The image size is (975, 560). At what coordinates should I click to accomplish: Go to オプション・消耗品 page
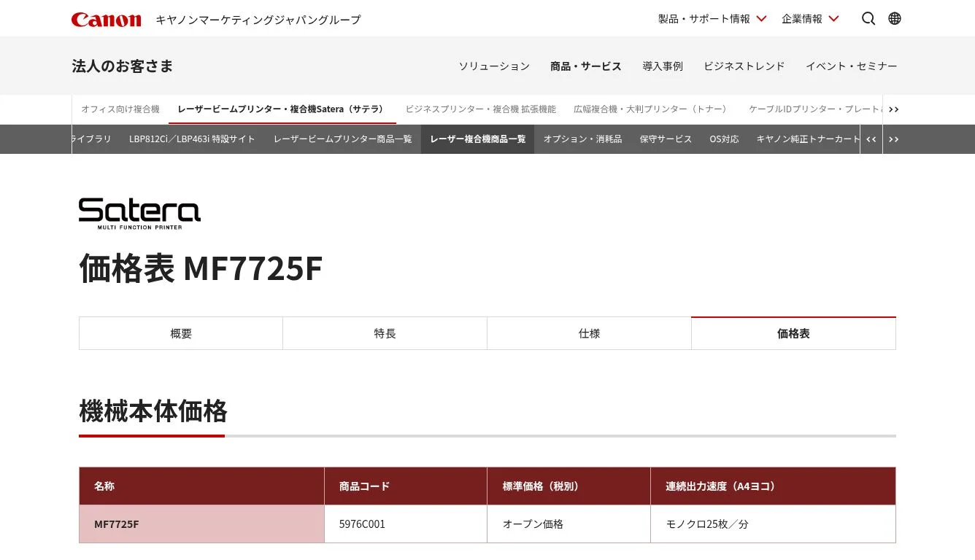[x=582, y=139]
